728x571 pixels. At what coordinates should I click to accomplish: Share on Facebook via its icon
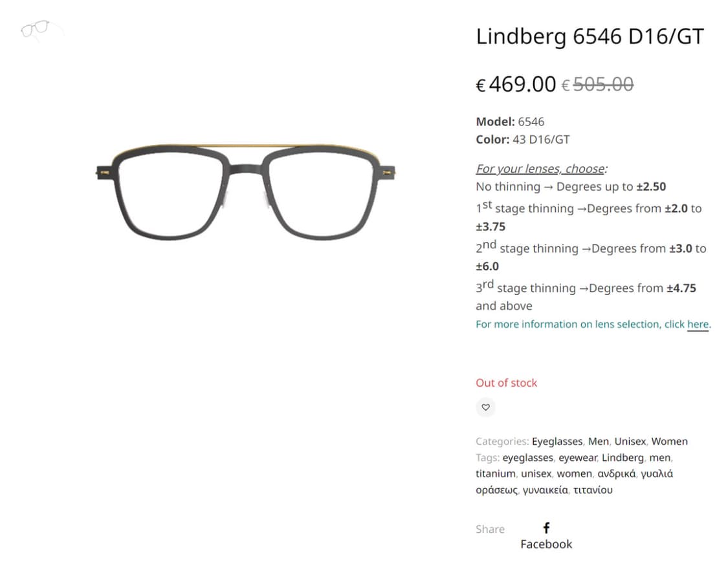(546, 528)
